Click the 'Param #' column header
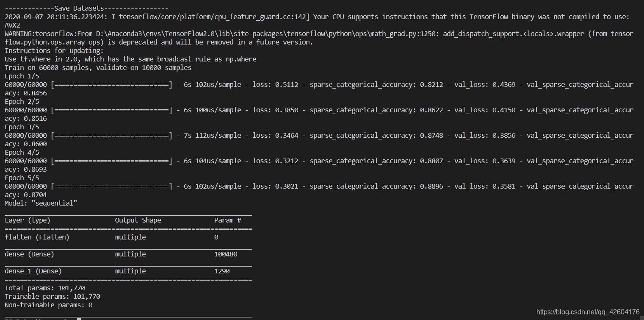Viewport: 644px width, 320px height. tap(228, 220)
